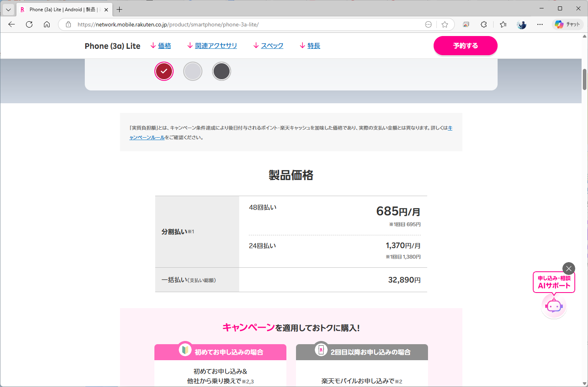The width and height of the screenshot is (588, 387).
Task: Open the browser home page
Action: (47, 24)
